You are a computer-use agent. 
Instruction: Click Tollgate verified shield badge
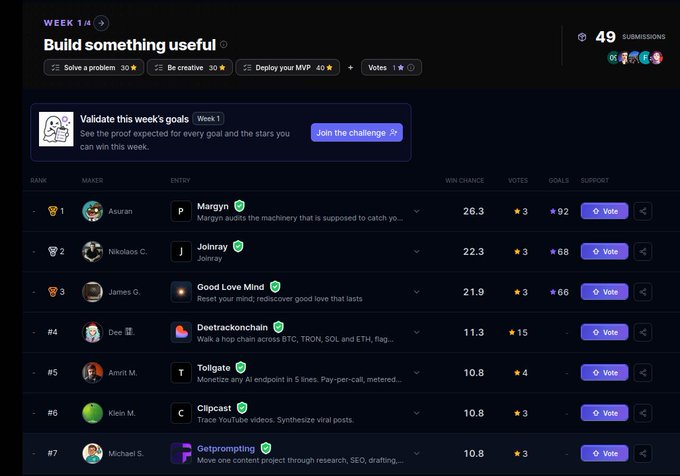[241, 367]
